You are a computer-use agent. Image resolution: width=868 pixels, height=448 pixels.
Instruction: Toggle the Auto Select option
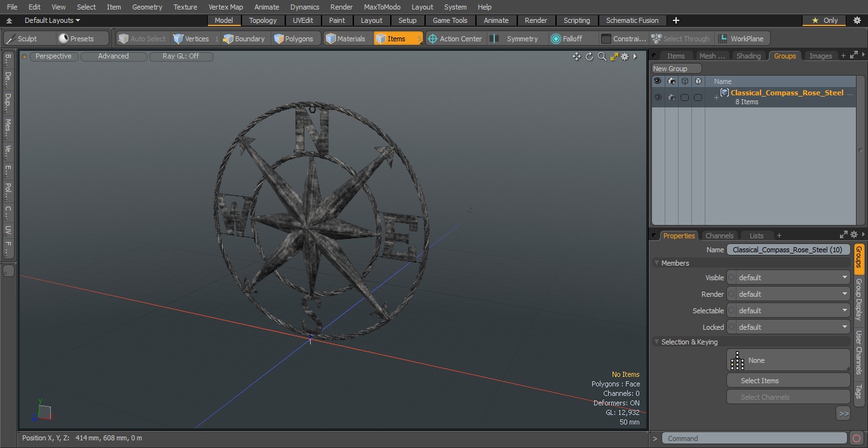tap(142, 39)
